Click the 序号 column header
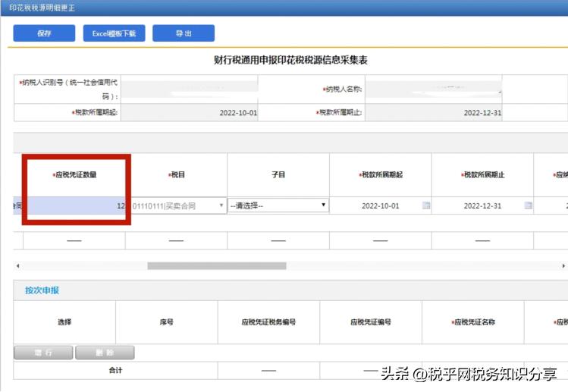The width and height of the screenshot is (568, 392). [x=167, y=321]
